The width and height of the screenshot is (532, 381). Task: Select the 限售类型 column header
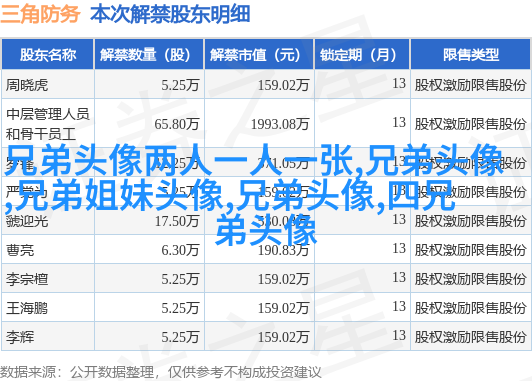tap(470, 55)
